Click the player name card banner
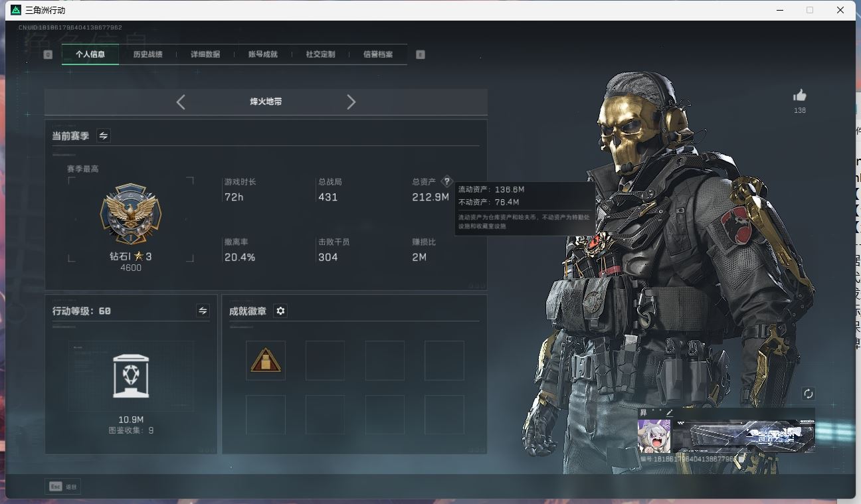Viewport: 861px width, 504px height. 743,436
